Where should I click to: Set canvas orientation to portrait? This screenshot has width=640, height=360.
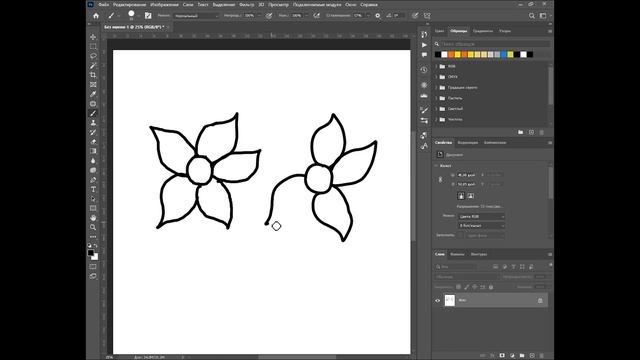[x=461, y=196]
